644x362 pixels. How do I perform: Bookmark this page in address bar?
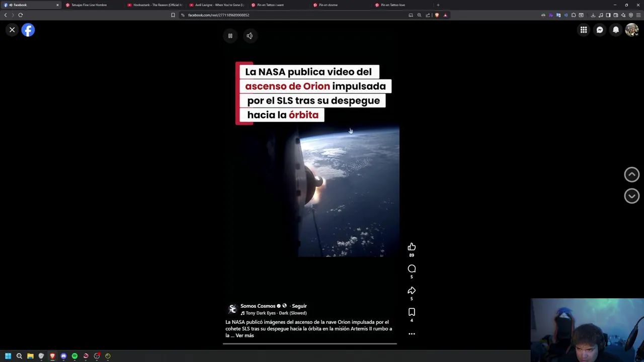[173, 15]
